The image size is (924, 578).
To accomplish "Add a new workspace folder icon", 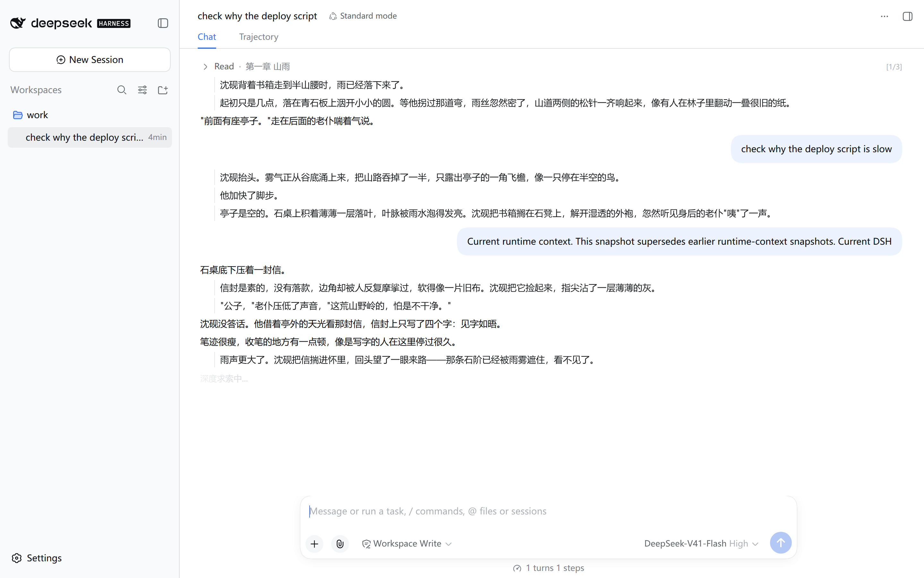I will [x=163, y=90].
